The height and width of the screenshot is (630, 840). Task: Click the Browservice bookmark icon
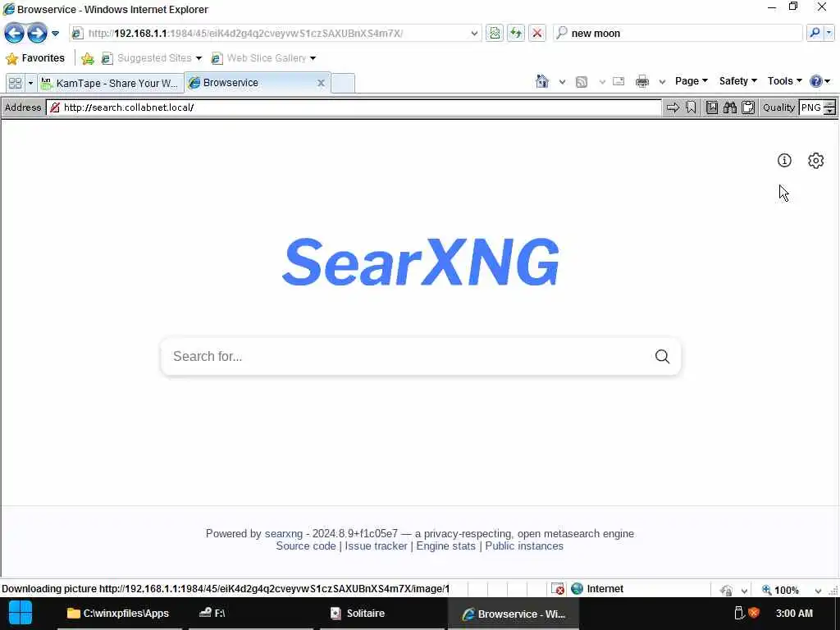click(691, 107)
